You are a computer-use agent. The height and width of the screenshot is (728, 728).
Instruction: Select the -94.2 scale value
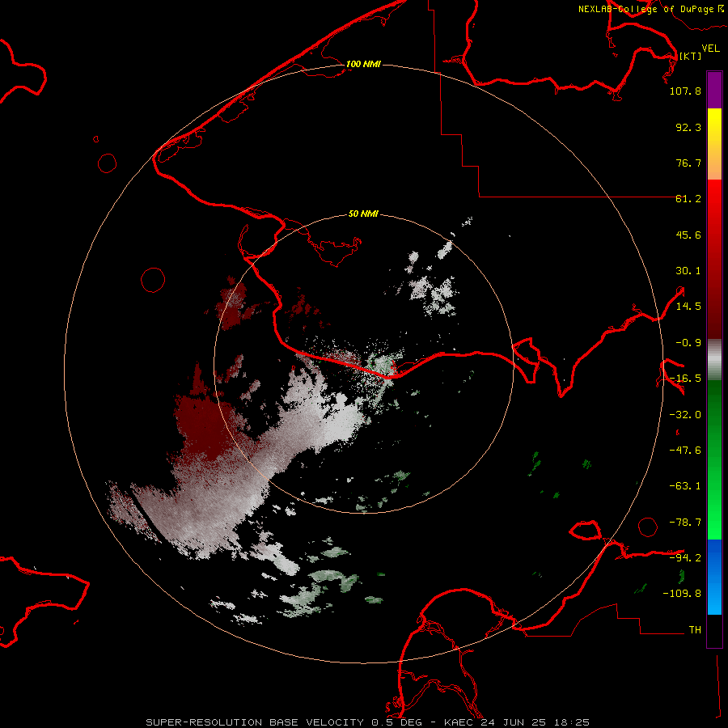685,558
